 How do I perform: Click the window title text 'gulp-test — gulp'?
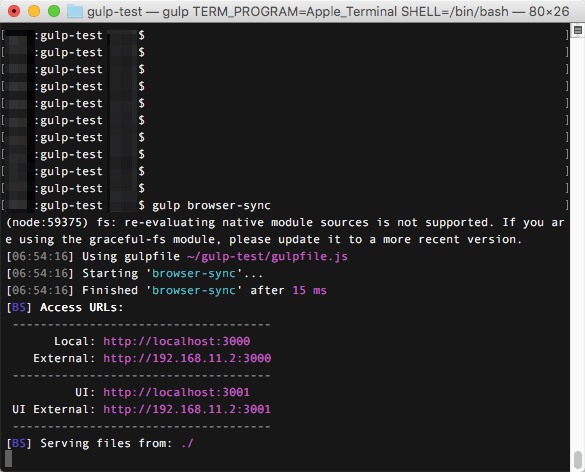tap(137, 12)
